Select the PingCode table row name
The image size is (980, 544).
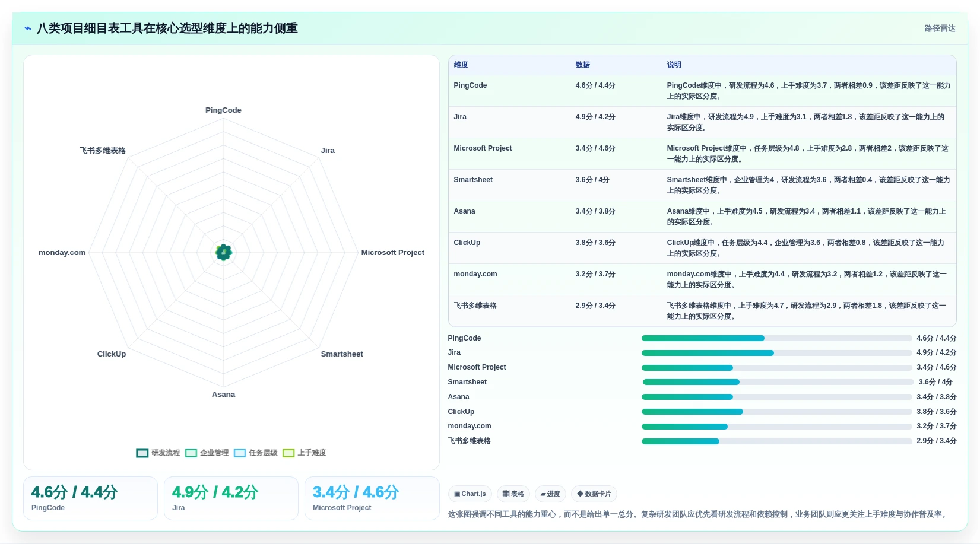point(470,85)
